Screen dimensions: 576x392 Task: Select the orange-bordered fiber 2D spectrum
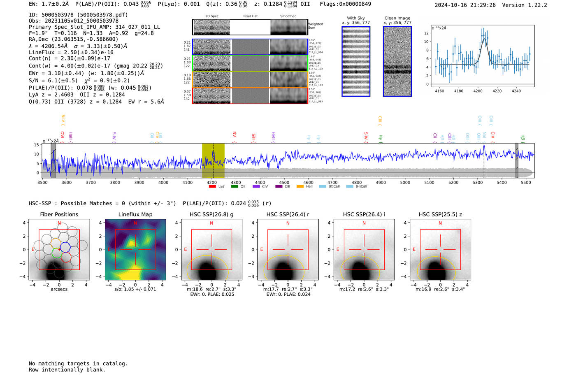point(250,79)
